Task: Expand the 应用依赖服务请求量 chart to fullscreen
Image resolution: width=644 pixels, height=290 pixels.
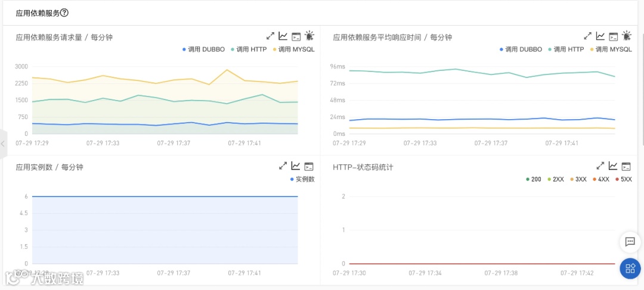Action: (x=270, y=36)
